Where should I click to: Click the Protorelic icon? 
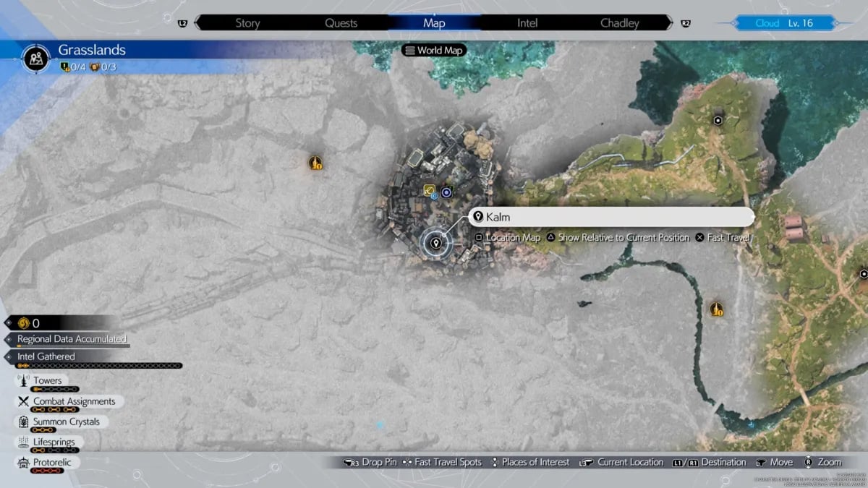click(x=22, y=462)
